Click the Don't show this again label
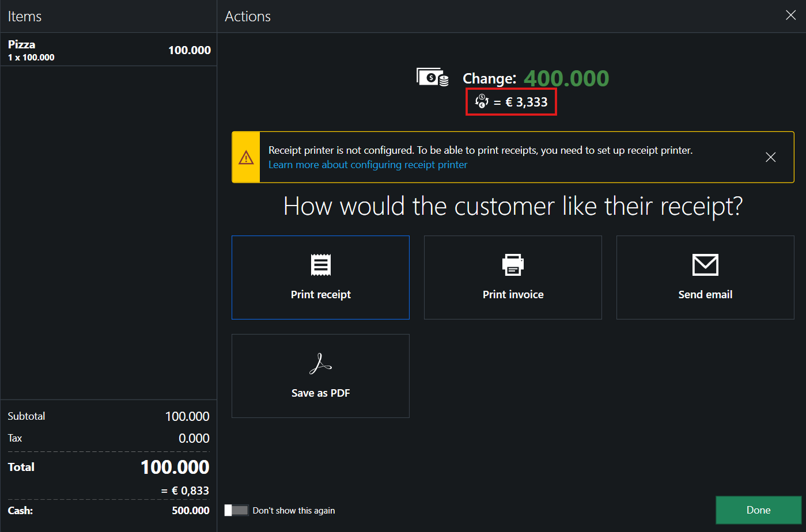The width and height of the screenshot is (806, 532). click(293, 511)
